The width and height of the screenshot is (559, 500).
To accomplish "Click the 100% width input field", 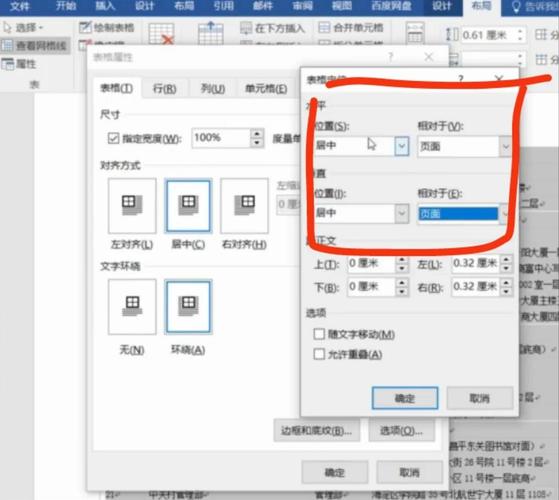I will [221, 138].
